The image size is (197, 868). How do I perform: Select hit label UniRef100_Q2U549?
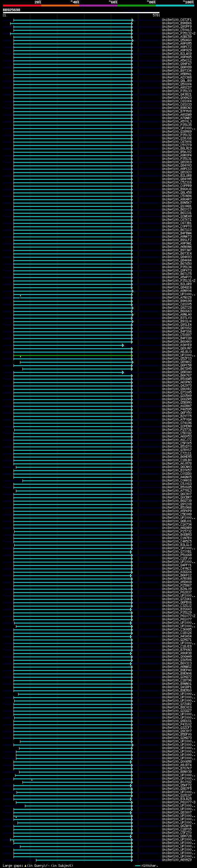[x=177, y=396]
